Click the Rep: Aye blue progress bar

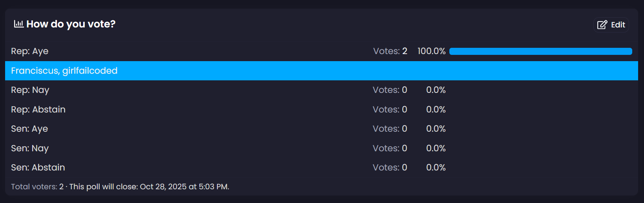(540, 51)
